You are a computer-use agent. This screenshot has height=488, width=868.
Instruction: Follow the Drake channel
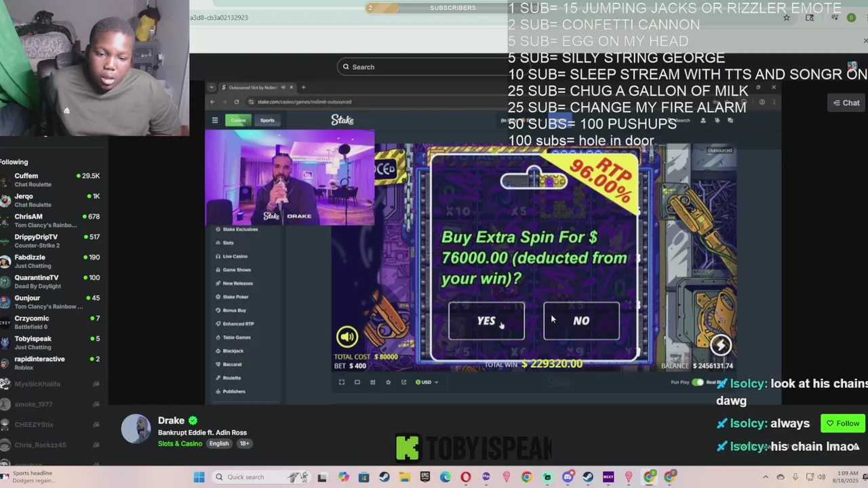coord(843,424)
